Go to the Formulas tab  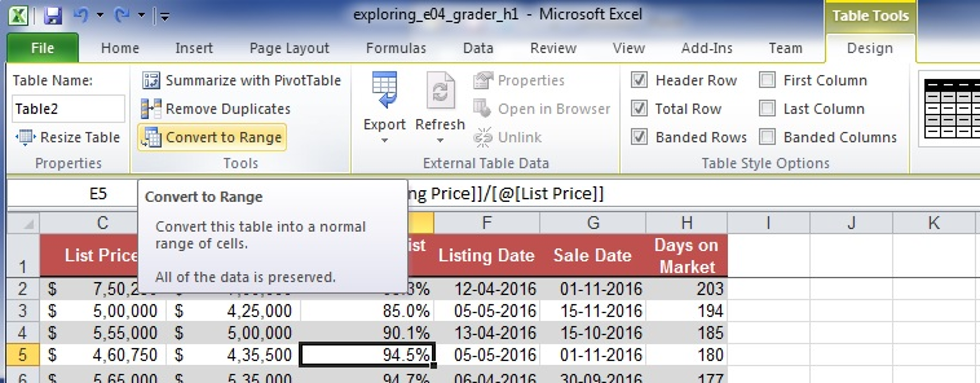(396, 48)
